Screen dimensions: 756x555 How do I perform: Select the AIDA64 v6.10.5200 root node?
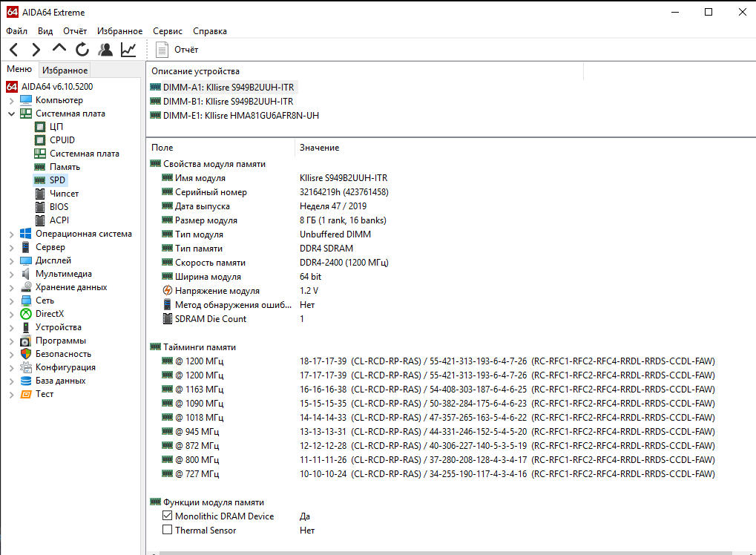(50, 87)
